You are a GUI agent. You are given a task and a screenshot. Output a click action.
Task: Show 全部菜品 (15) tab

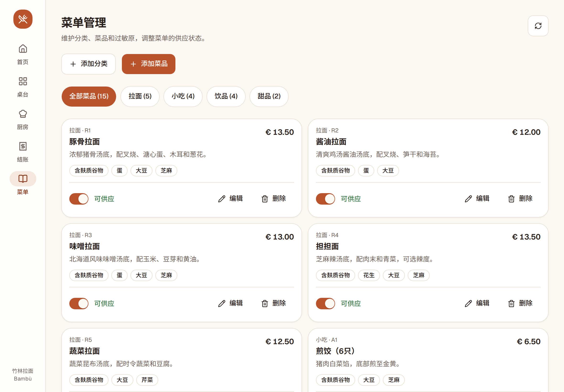[89, 96]
